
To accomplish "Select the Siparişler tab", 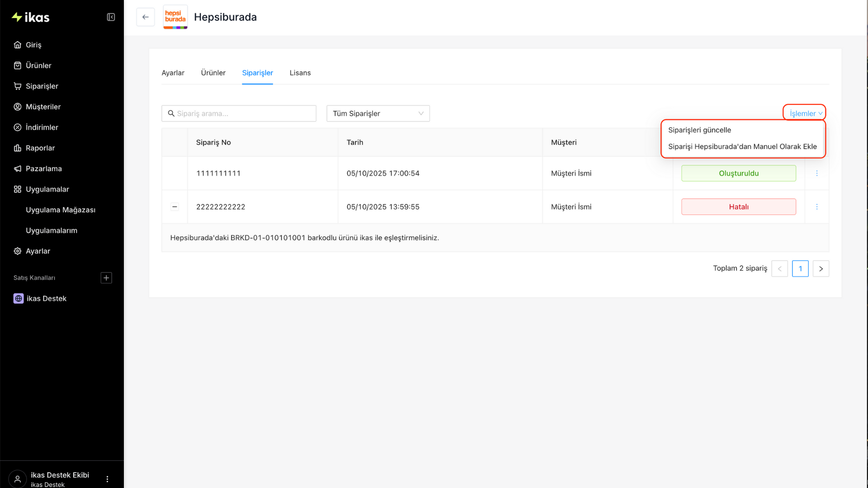I will [x=258, y=73].
